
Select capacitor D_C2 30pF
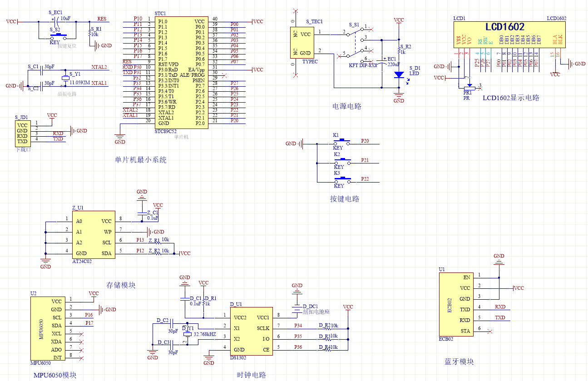[x=172, y=324]
